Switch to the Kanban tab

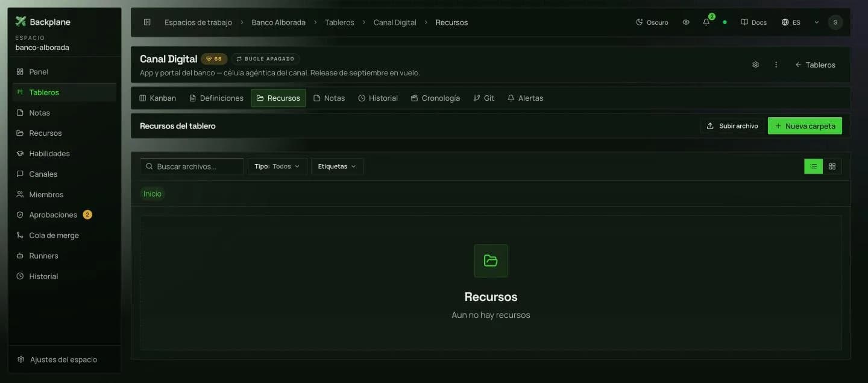pyautogui.click(x=158, y=98)
